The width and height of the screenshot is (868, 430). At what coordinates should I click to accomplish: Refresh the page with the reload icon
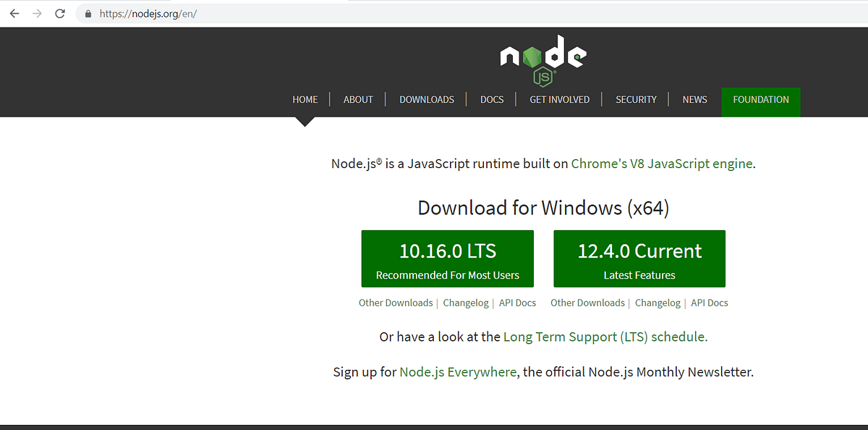(x=60, y=13)
